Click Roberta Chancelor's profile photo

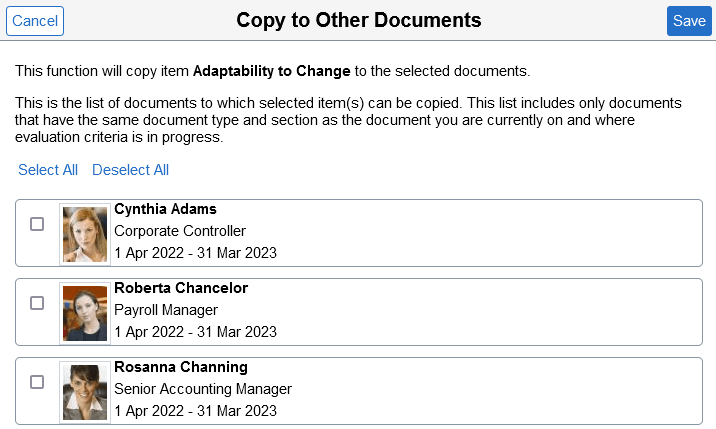[85, 313]
